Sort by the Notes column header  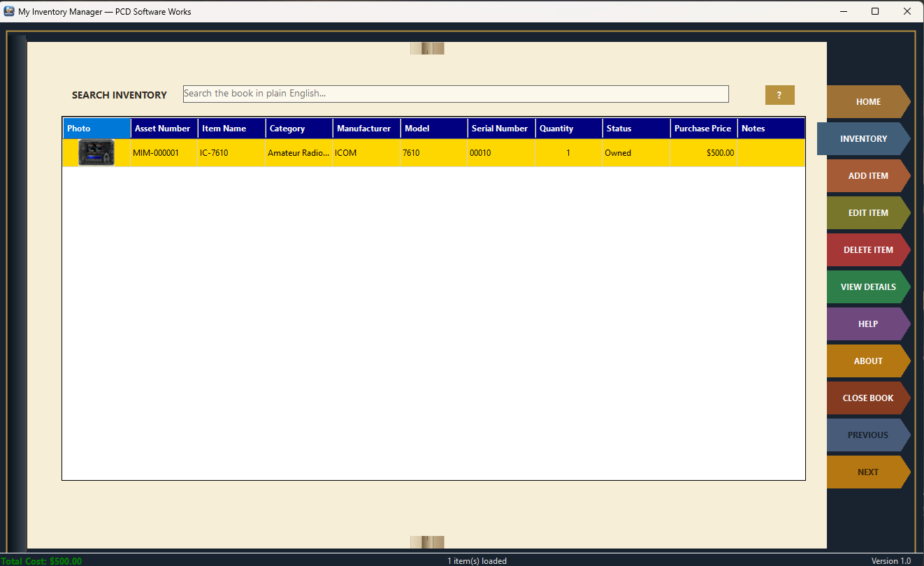coord(772,129)
